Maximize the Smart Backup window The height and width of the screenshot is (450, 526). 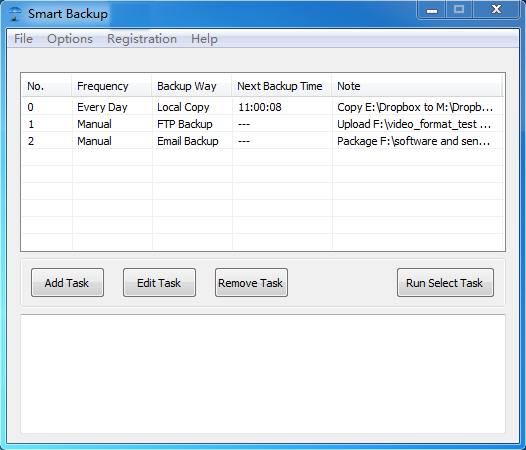(x=459, y=10)
